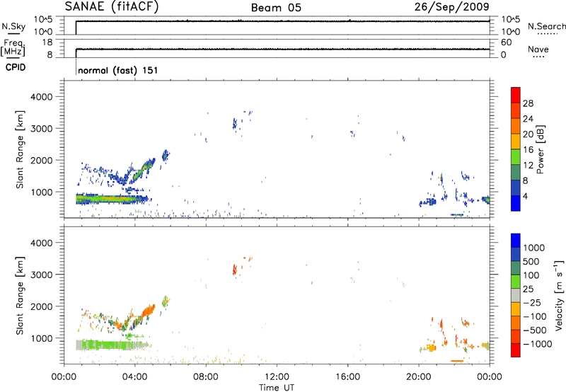The width and height of the screenshot is (566, 392).
Task: Pick the velocity segment between 500 and 1000
Action: (x=516, y=254)
